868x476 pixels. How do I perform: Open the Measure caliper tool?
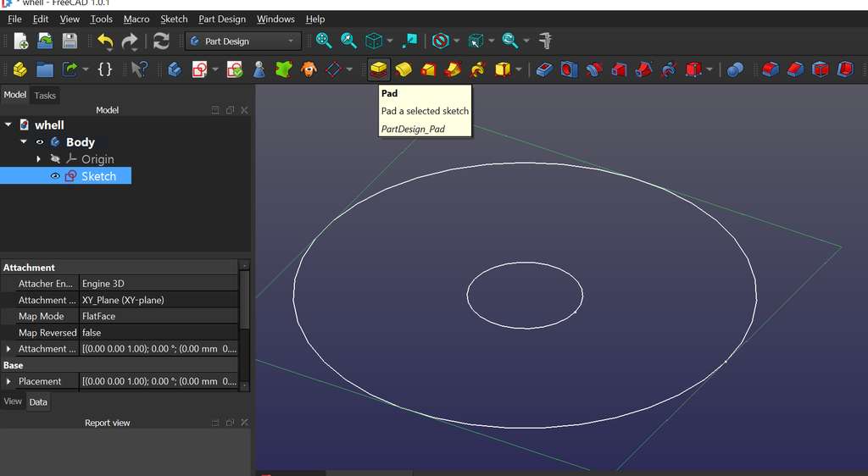(x=546, y=41)
